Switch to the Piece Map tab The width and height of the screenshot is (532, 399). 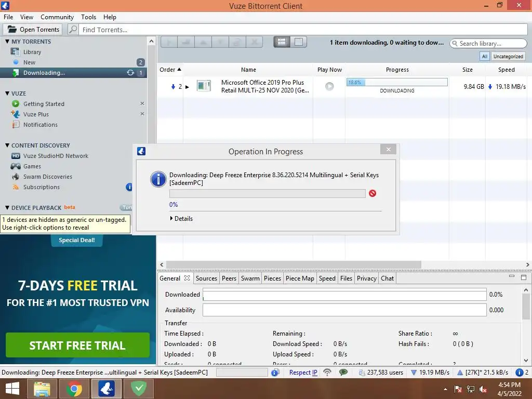300,278
